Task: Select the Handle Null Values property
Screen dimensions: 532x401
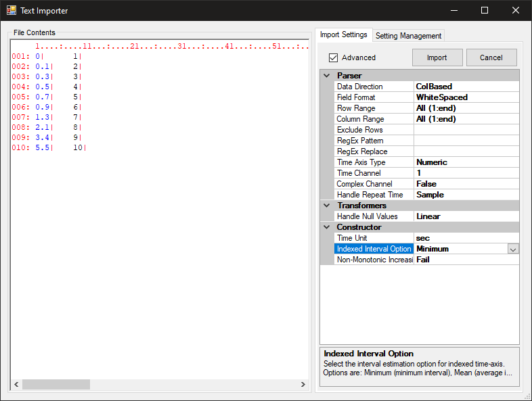Action: (x=374, y=216)
